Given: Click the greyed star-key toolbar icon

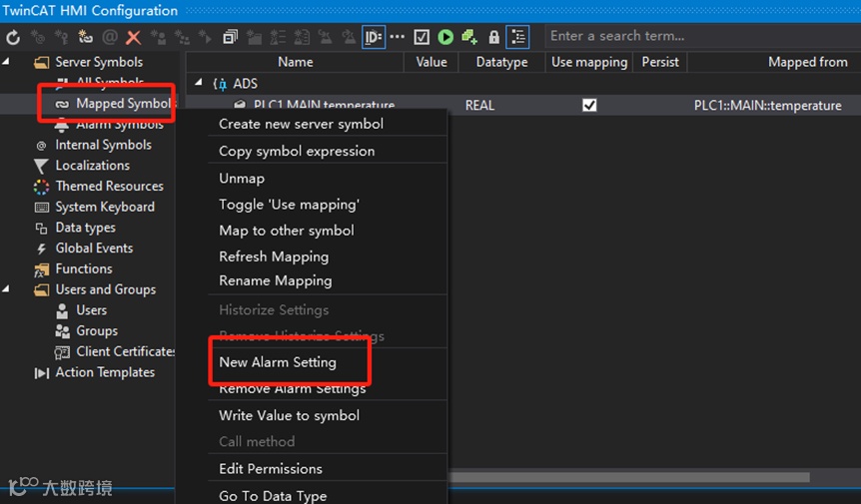Looking at the screenshot, I should pos(61,37).
